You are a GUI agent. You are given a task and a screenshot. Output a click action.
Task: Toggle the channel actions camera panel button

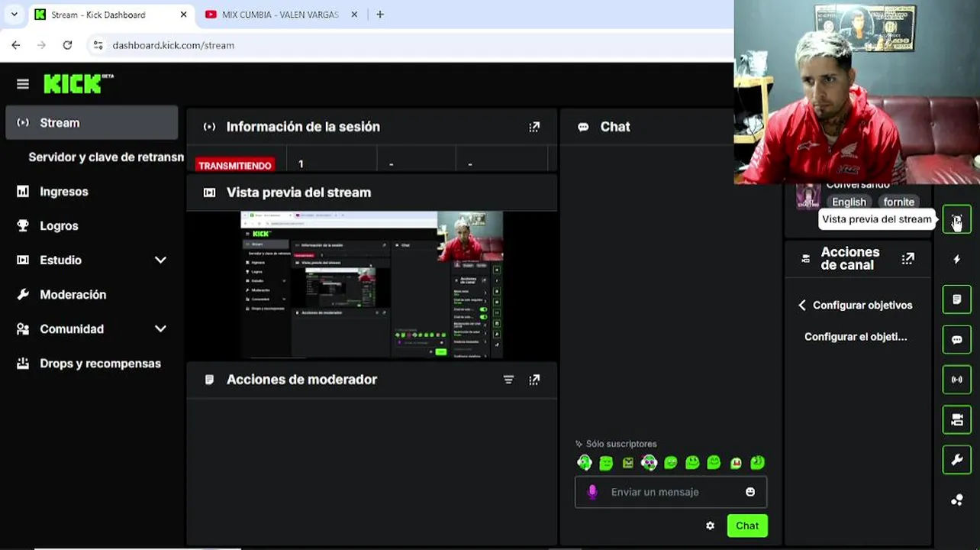pyautogui.click(x=956, y=420)
